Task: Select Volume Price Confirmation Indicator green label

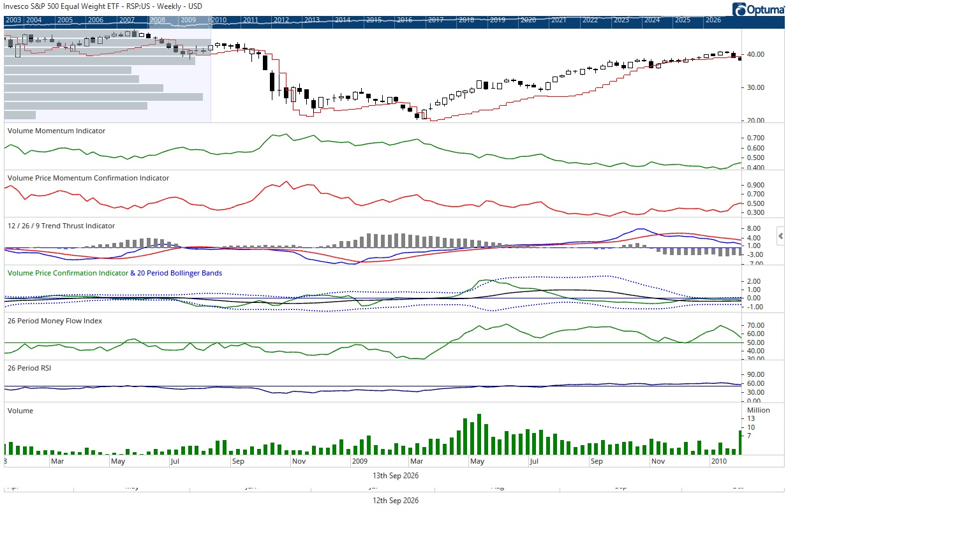Action: pyautogui.click(x=68, y=273)
